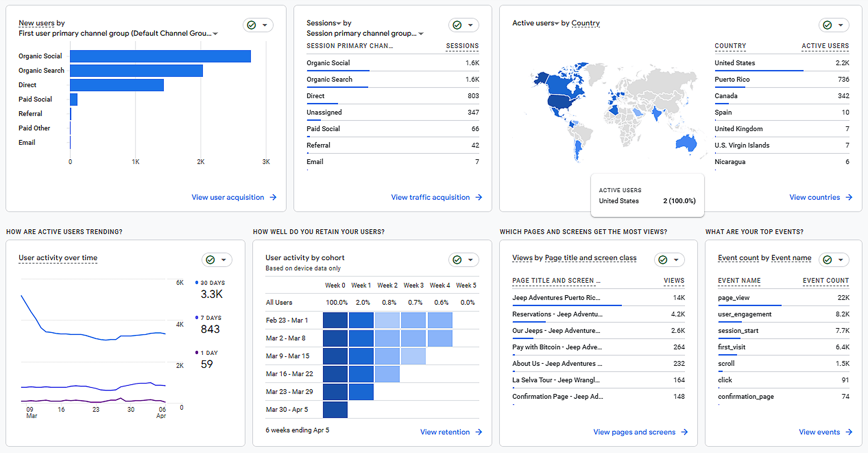Click the Country dimension label
The image size is (868, 453).
(x=586, y=23)
